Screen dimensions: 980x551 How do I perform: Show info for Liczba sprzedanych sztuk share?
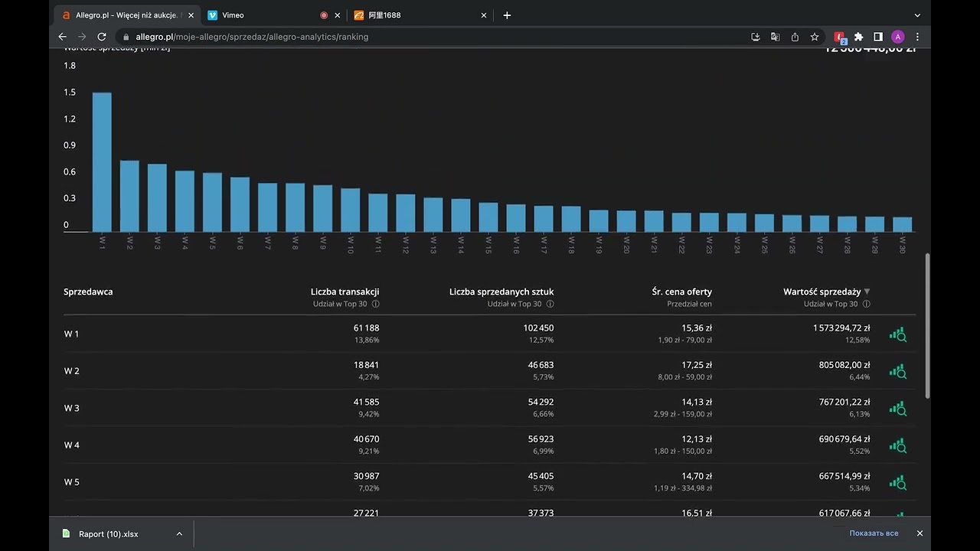pos(550,304)
